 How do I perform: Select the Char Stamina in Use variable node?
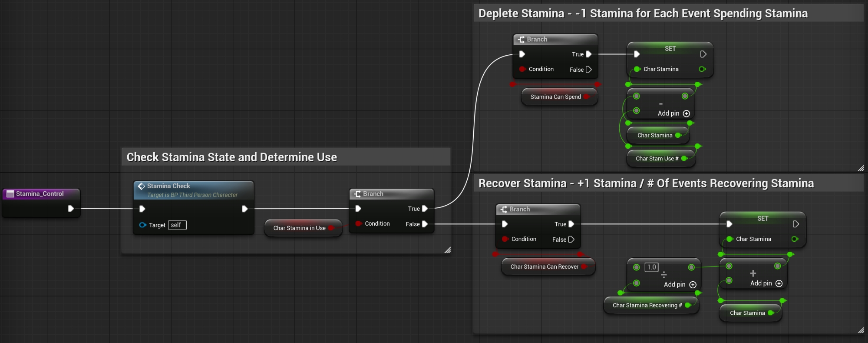tap(299, 228)
